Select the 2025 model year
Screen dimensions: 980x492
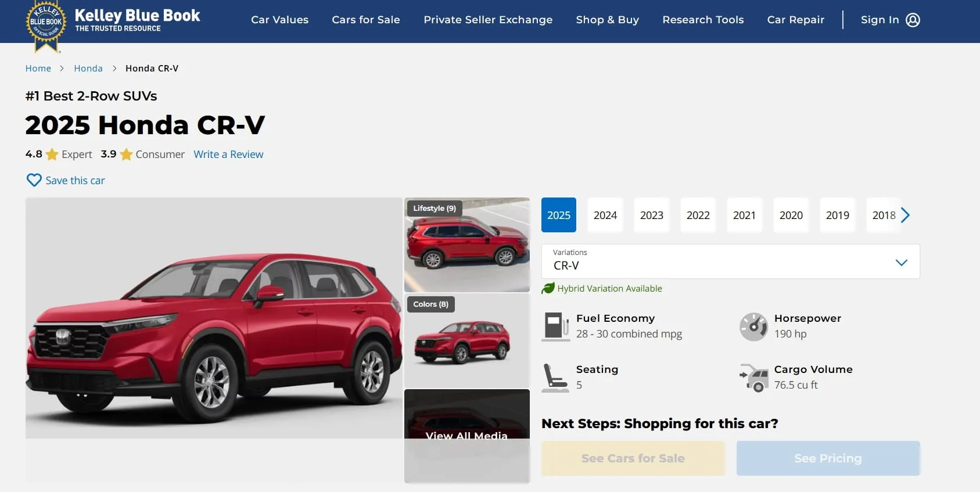coord(559,215)
